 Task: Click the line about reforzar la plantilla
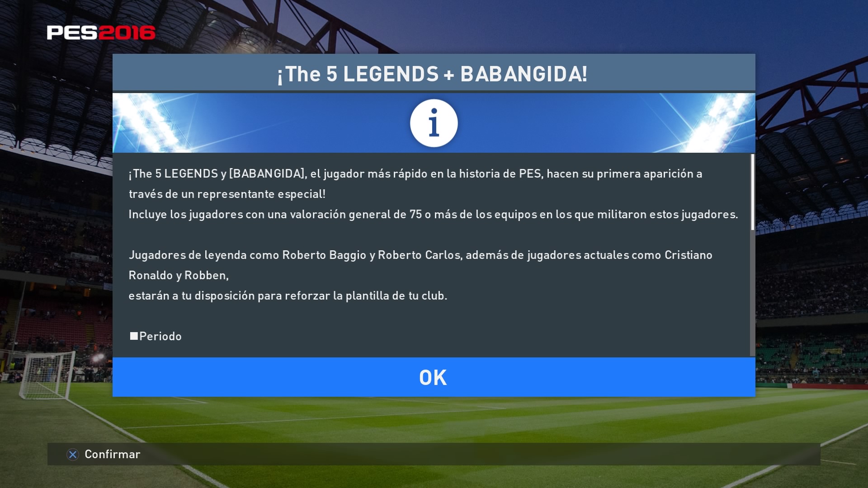click(288, 296)
